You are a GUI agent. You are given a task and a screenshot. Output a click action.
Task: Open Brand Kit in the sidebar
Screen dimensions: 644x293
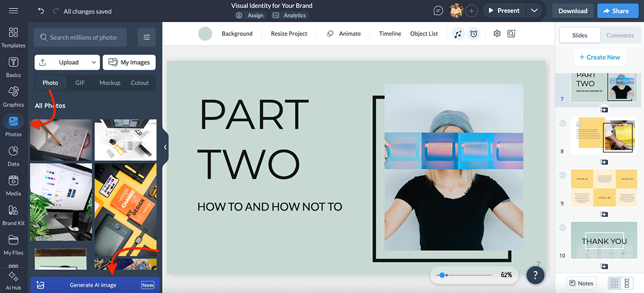(13, 215)
